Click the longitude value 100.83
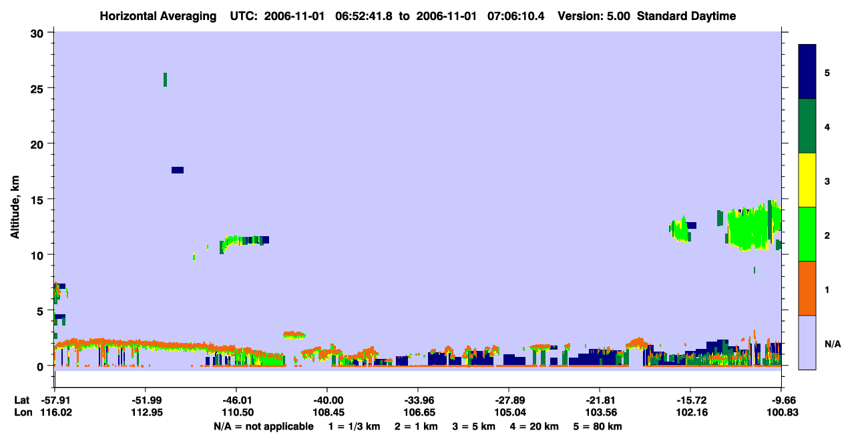Screen dimensions: 868x445 (x=781, y=412)
